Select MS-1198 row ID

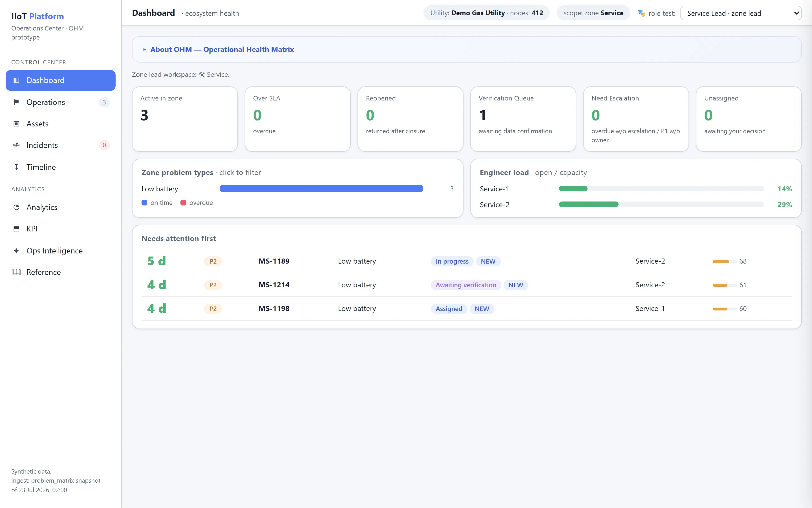[x=274, y=309]
